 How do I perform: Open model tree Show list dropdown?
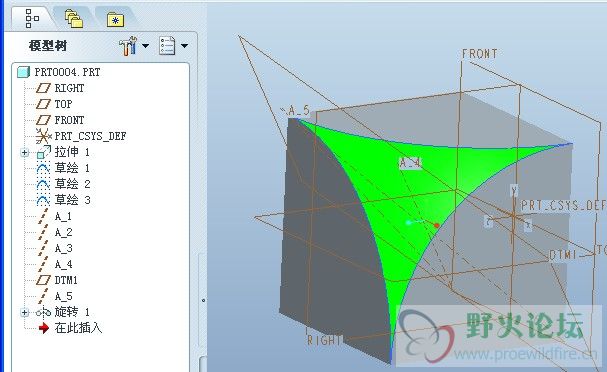(173, 46)
